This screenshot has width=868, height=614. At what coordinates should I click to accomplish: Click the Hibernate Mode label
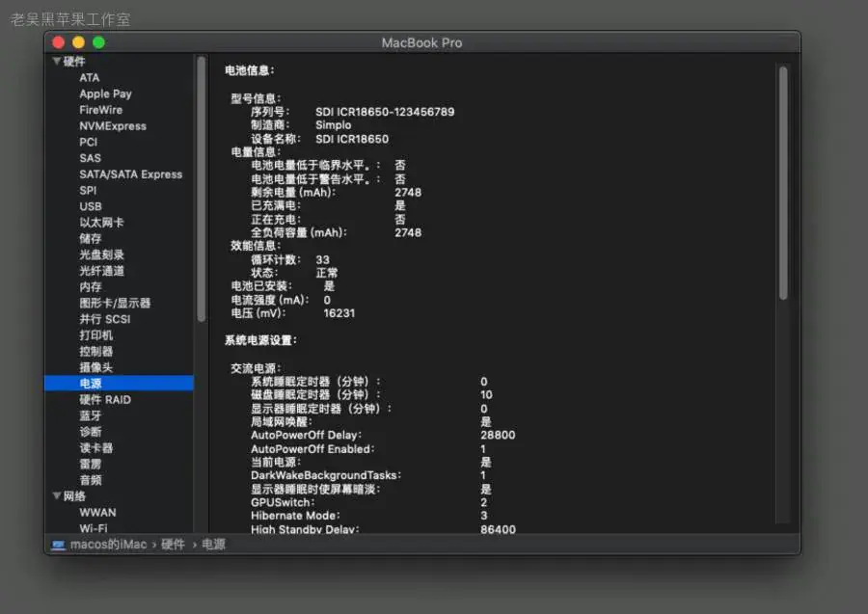tap(295, 516)
